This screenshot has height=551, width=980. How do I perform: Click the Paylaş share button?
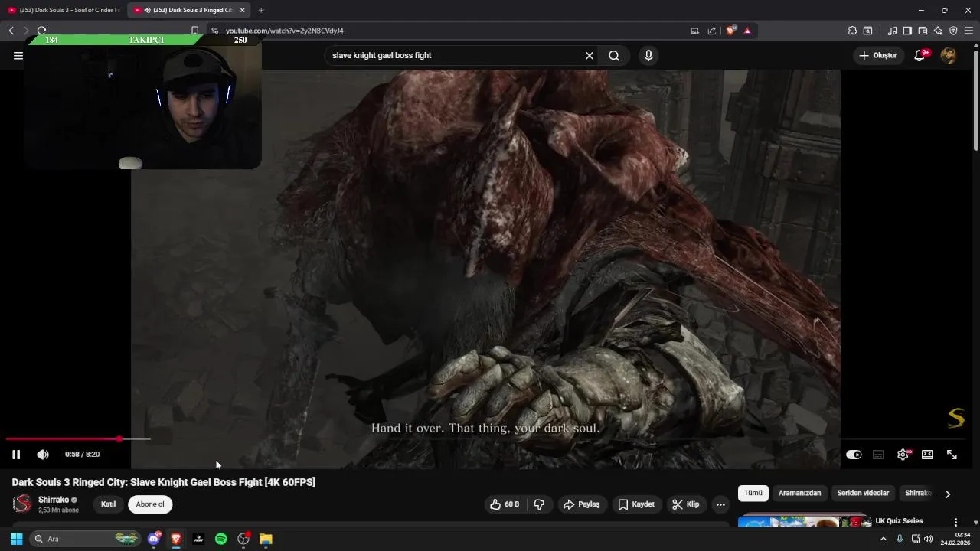tap(581, 504)
